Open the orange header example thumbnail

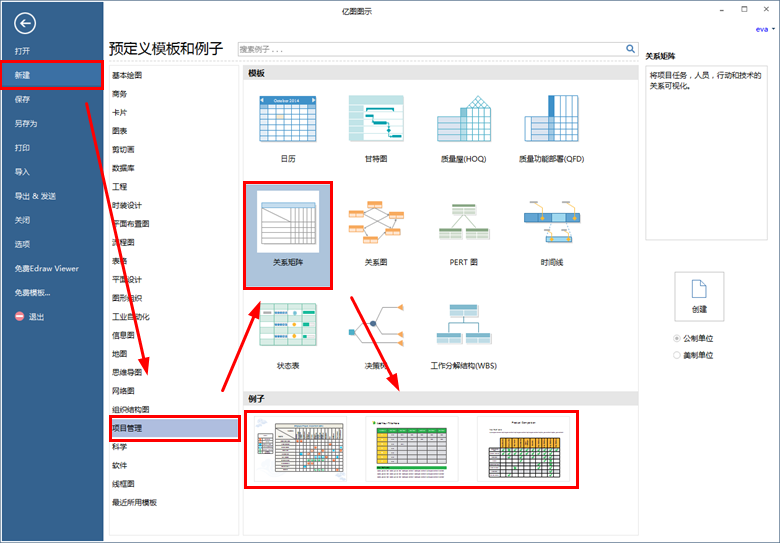coord(523,449)
